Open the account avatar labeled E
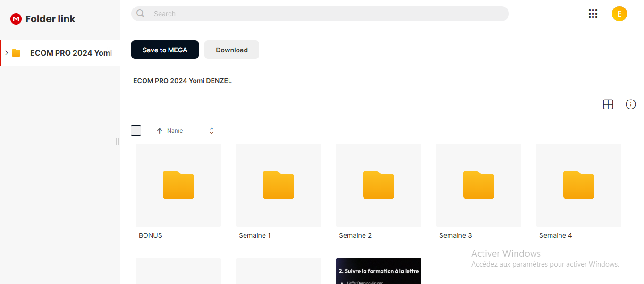The width and height of the screenshot is (644, 284). click(619, 14)
